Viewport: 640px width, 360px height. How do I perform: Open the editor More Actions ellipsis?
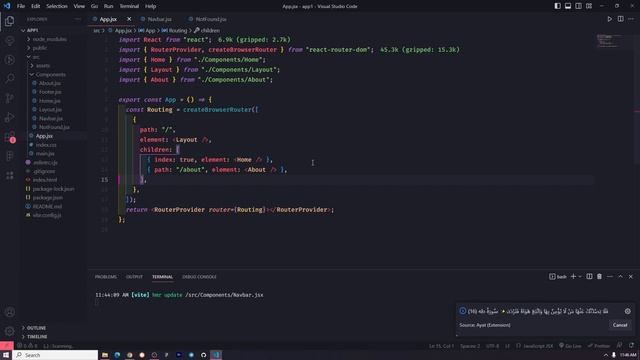pyautogui.click(x=631, y=19)
